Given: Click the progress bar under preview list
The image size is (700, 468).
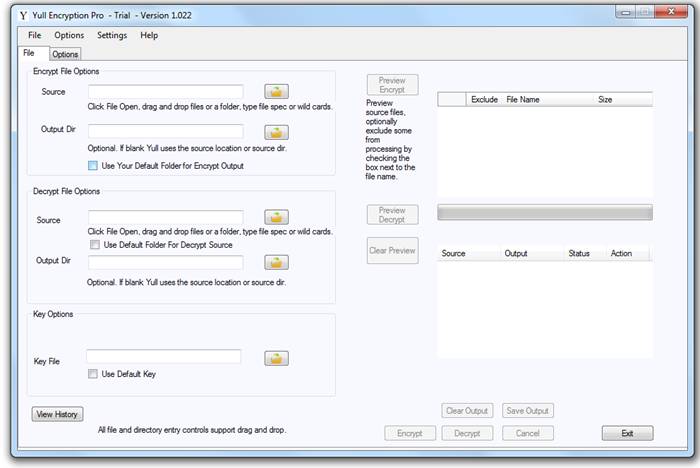Looking at the screenshot, I should [x=544, y=213].
